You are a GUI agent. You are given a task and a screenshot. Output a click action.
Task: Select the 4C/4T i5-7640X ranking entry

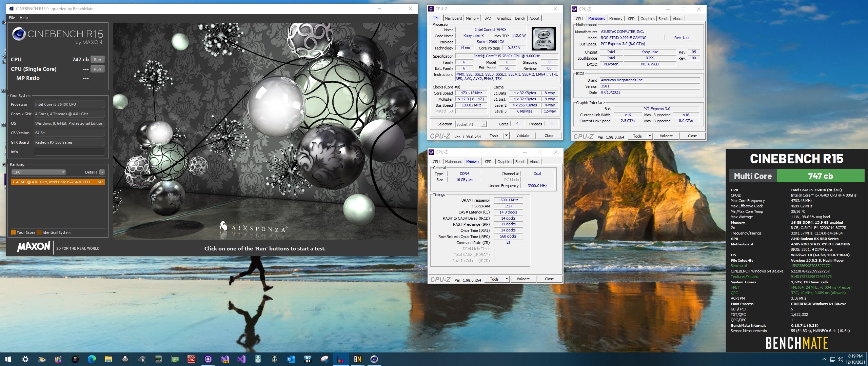tap(58, 182)
